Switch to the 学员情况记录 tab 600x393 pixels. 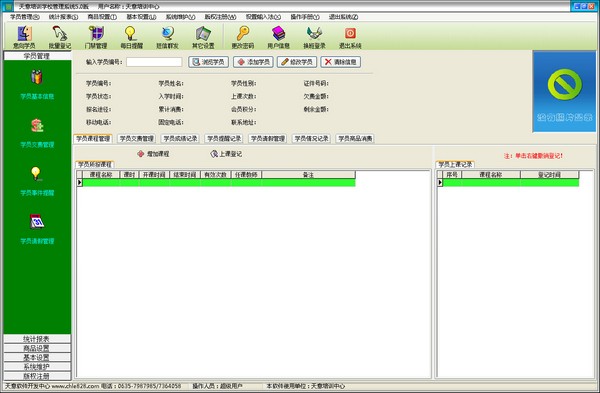(311, 139)
